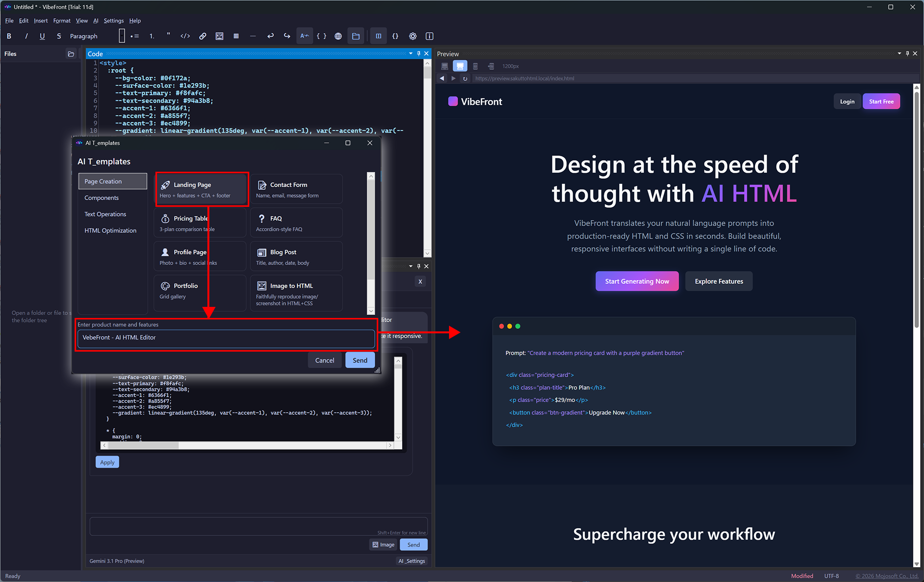Screen dimensions: 924x582
Task: Pin the Preview panel
Action: [x=907, y=53]
